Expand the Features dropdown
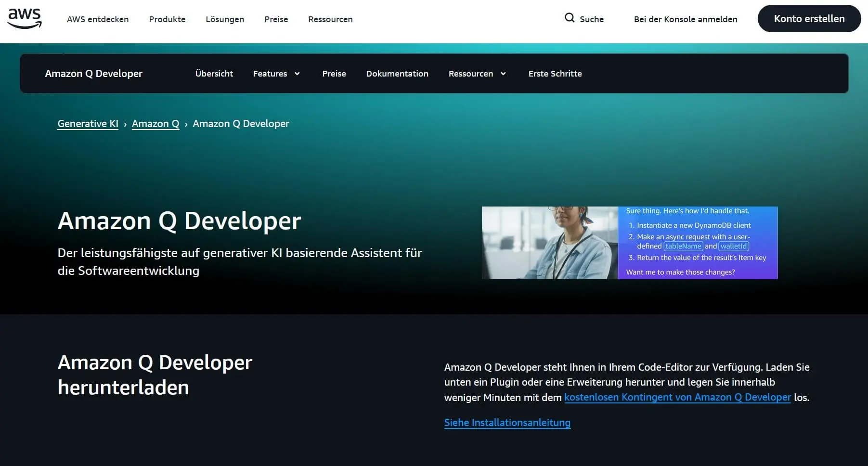Screen dimensions: 868x466 tap(276, 73)
